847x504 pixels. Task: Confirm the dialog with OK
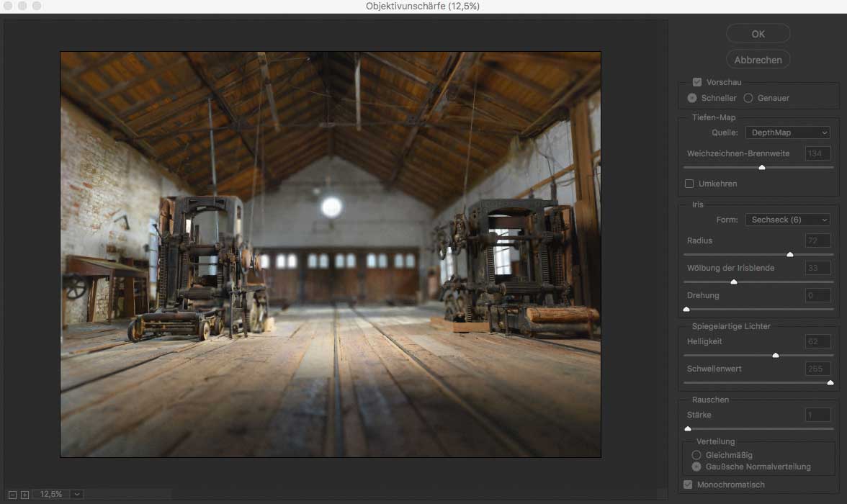click(758, 34)
